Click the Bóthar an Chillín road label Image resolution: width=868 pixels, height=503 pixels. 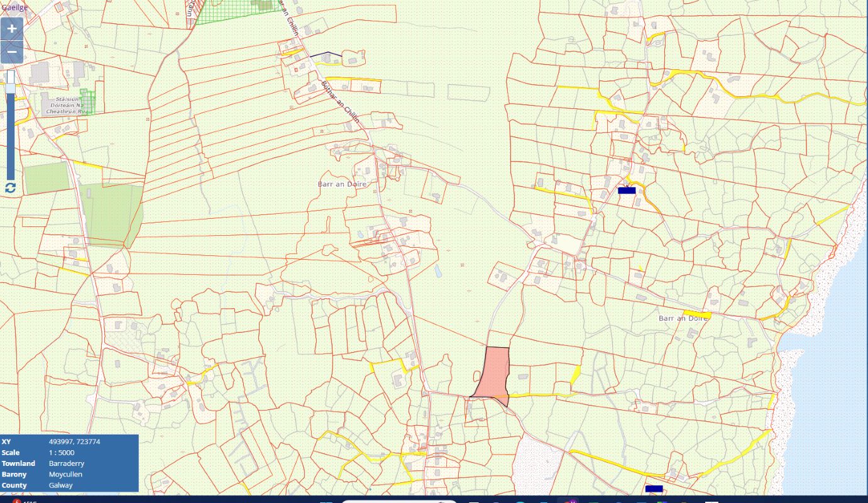339,101
